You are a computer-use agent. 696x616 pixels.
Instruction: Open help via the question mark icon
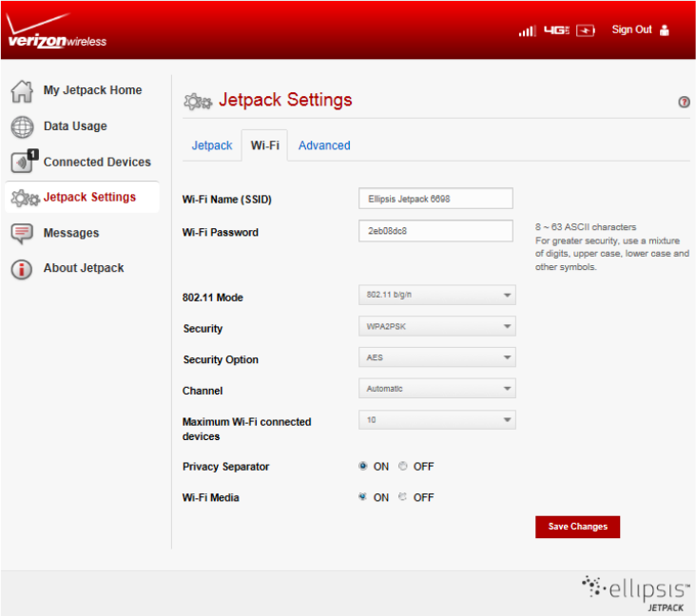[x=684, y=102]
